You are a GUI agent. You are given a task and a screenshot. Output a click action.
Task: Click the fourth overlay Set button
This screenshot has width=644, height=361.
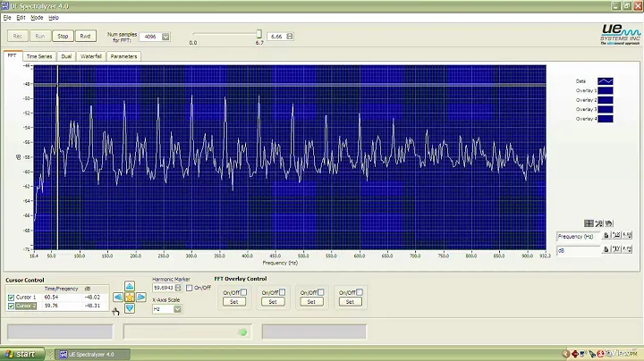coord(350,301)
